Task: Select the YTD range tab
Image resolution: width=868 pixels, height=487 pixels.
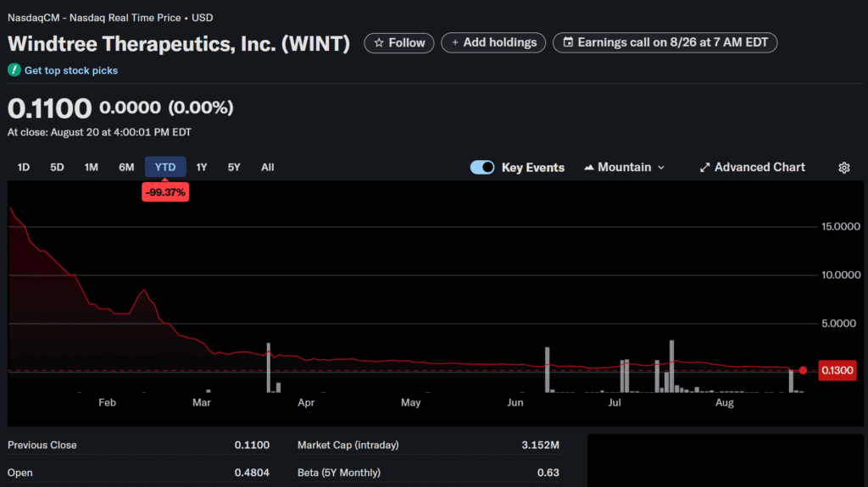Action: point(165,167)
